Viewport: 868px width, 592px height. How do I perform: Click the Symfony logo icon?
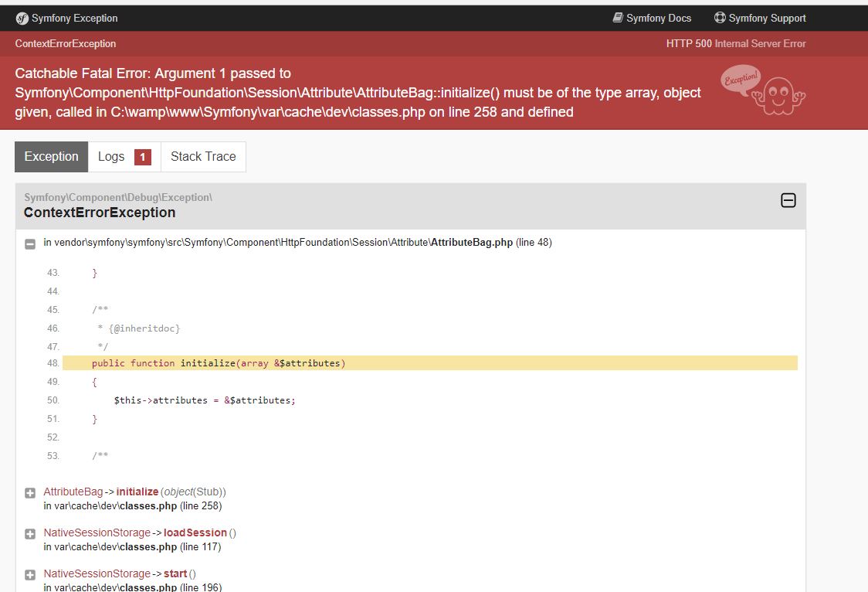[22, 18]
